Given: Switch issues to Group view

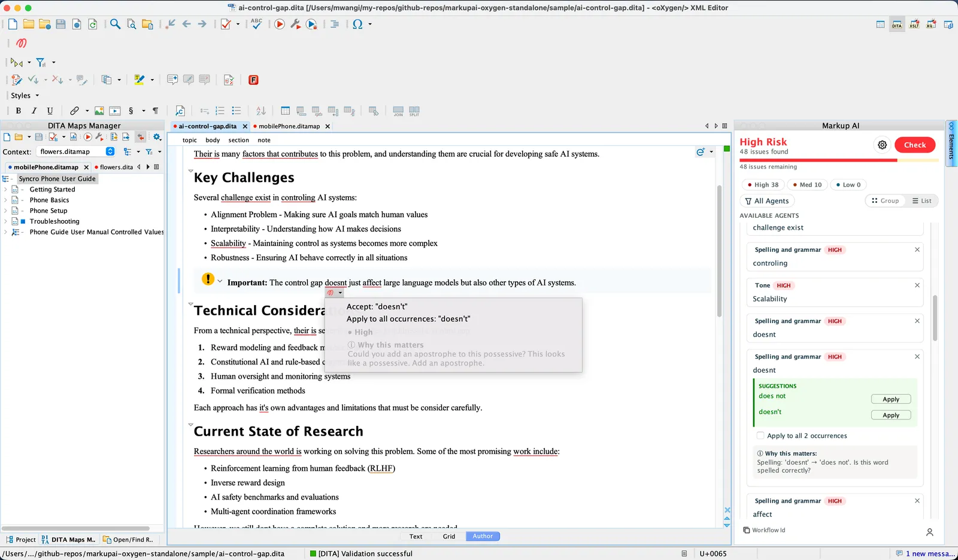Looking at the screenshot, I should 886,201.
